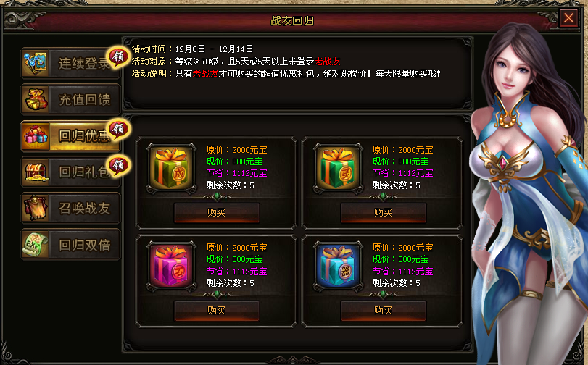Screen dimensions: 588x365
Task: Buy the 成 gift pack with 购买
Action: point(217,212)
